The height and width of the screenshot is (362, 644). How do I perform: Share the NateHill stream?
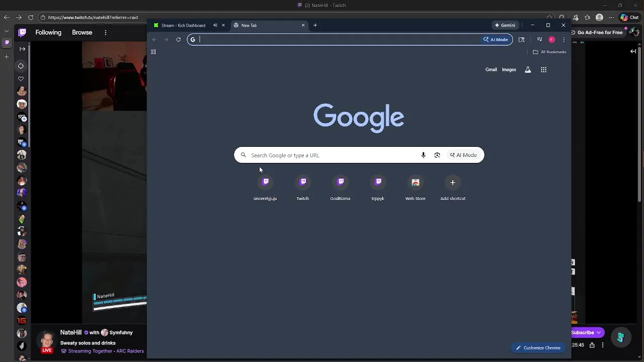(592, 345)
